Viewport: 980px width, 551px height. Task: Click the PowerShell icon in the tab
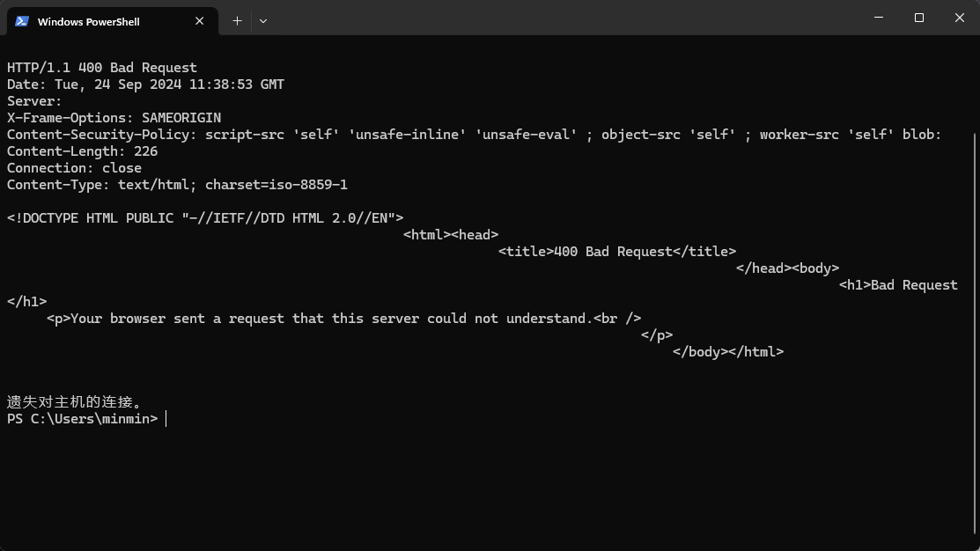click(22, 21)
